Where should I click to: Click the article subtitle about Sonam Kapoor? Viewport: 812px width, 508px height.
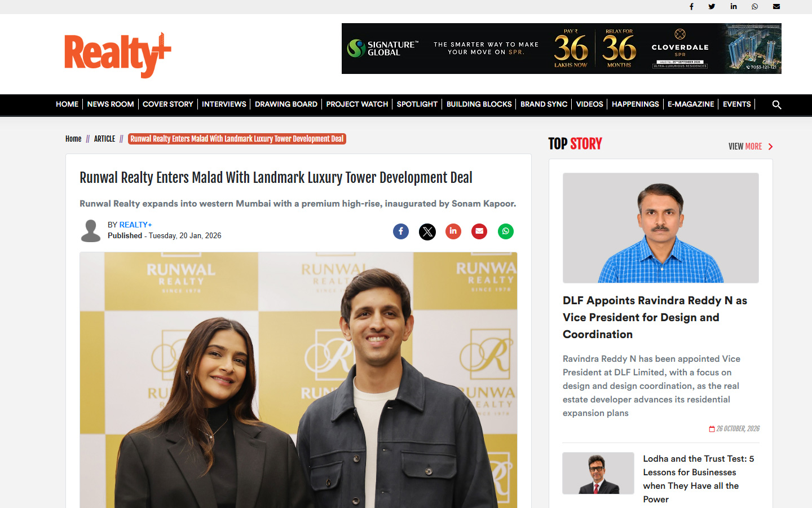[x=298, y=203]
